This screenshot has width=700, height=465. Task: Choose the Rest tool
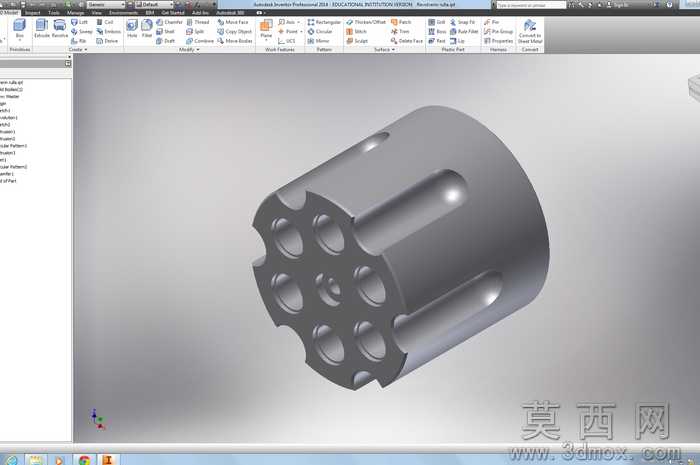coord(437,41)
